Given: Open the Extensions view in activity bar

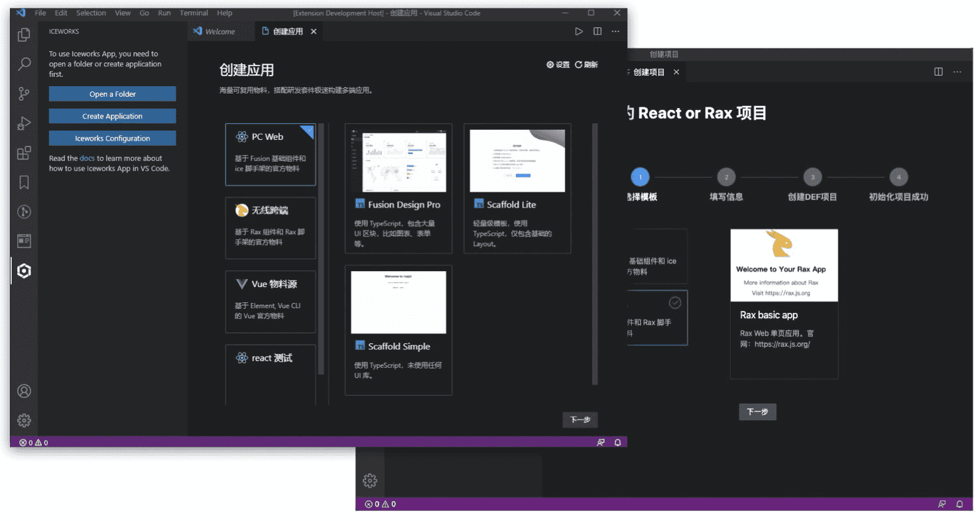Looking at the screenshot, I should click(24, 153).
